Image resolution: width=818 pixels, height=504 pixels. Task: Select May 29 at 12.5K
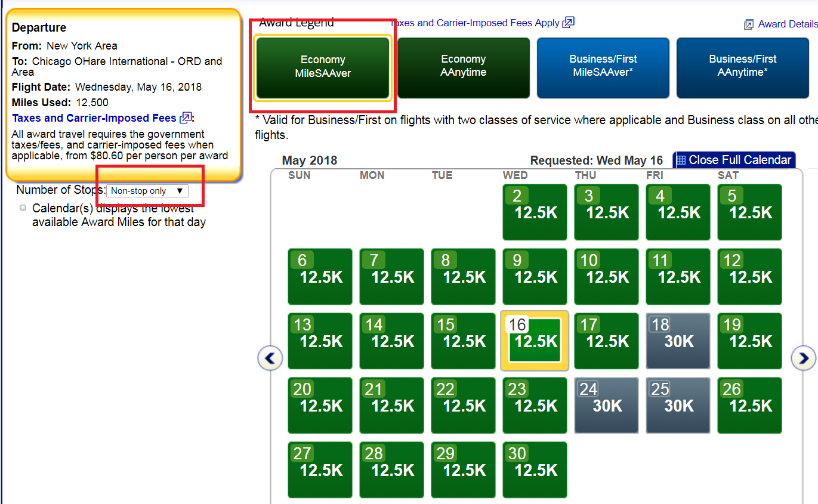(x=464, y=469)
